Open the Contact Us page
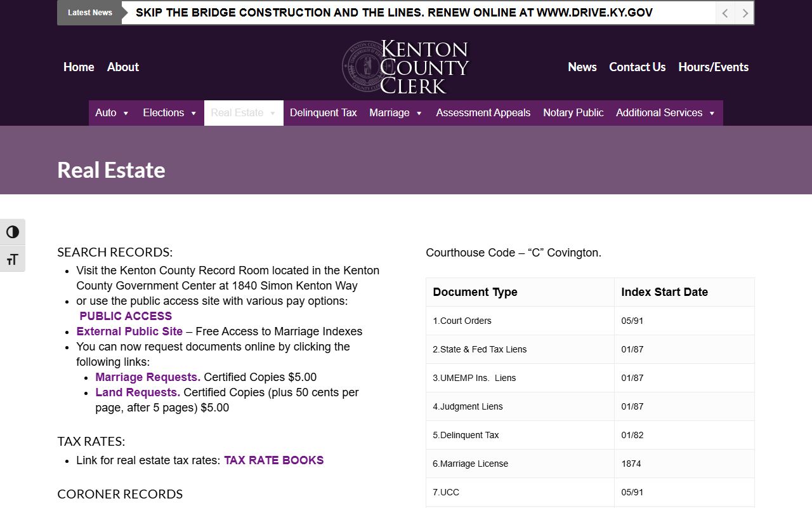The width and height of the screenshot is (812, 508). click(x=638, y=67)
